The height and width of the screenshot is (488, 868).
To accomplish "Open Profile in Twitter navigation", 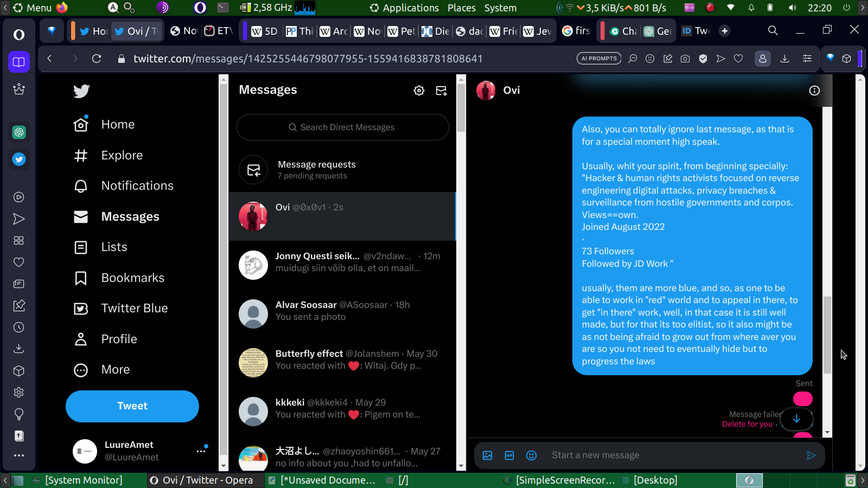I will (105, 339).
